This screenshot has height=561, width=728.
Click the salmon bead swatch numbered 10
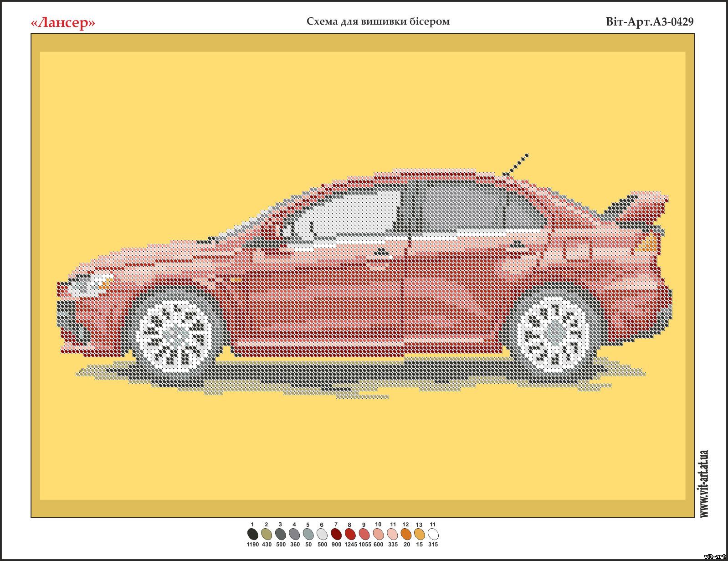pos(378,534)
